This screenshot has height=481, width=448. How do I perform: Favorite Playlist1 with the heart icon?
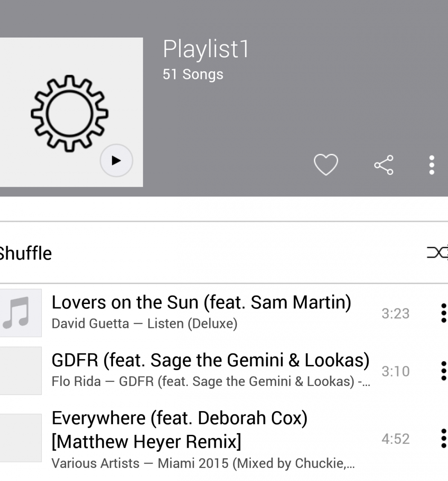click(326, 165)
